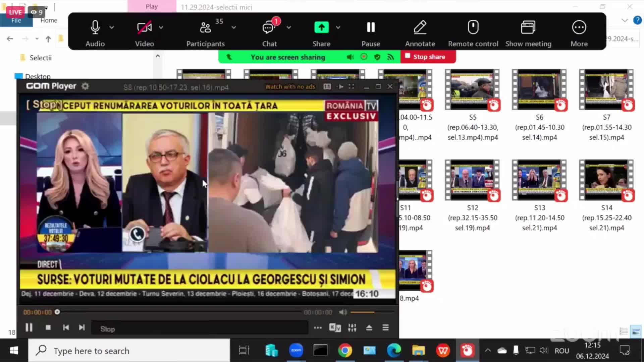
Task: Open the Zoom Chat panel
Action: (269, 34)
